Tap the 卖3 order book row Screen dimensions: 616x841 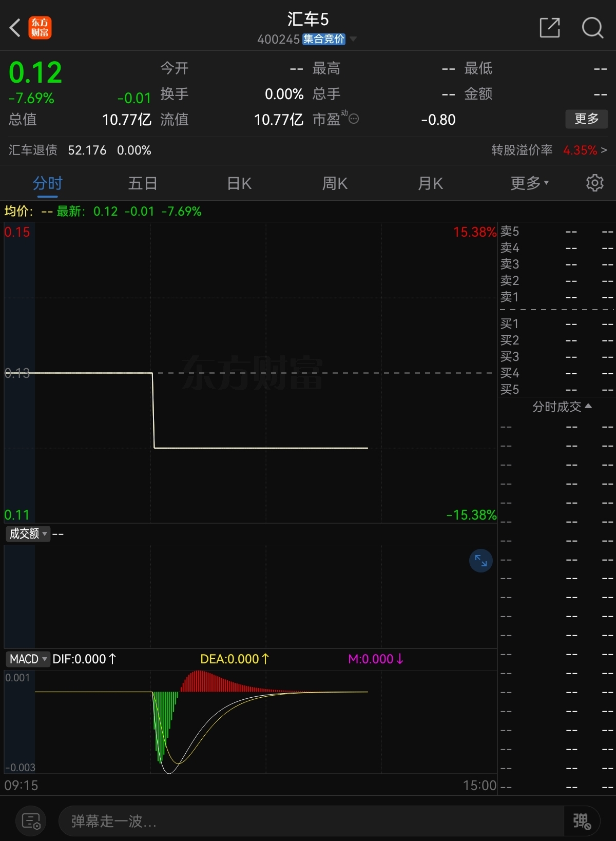coord(557,264)
